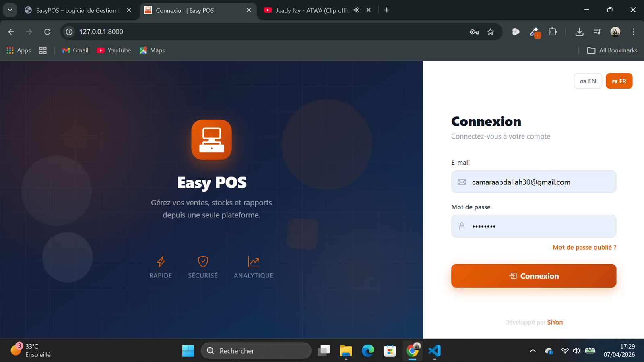Open the Extensions puzzle icon

click(x=553, y=32)
